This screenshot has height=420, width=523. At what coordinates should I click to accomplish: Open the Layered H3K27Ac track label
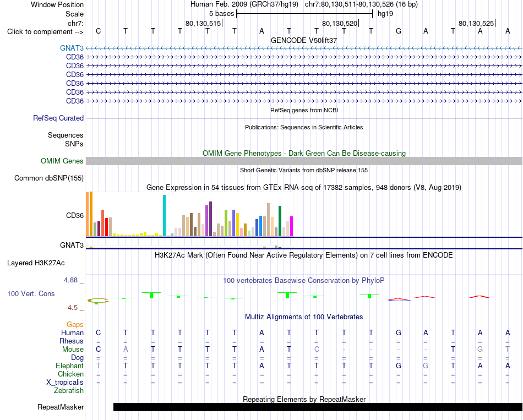coord(36,263)
